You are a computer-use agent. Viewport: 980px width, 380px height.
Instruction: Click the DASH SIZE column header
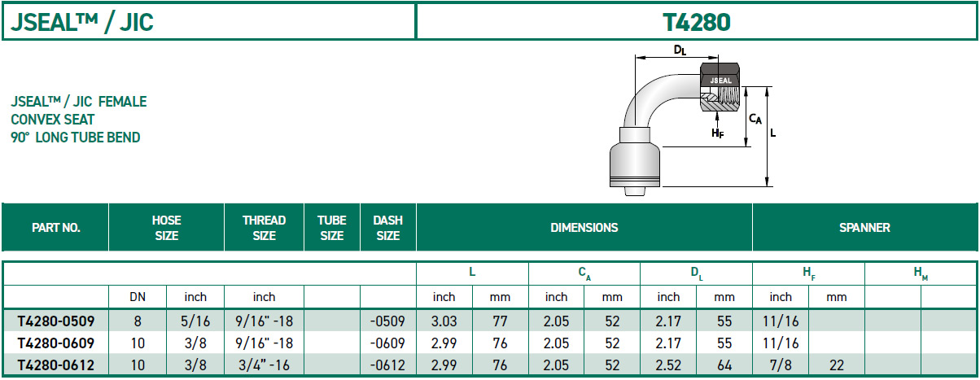[387, 228]
